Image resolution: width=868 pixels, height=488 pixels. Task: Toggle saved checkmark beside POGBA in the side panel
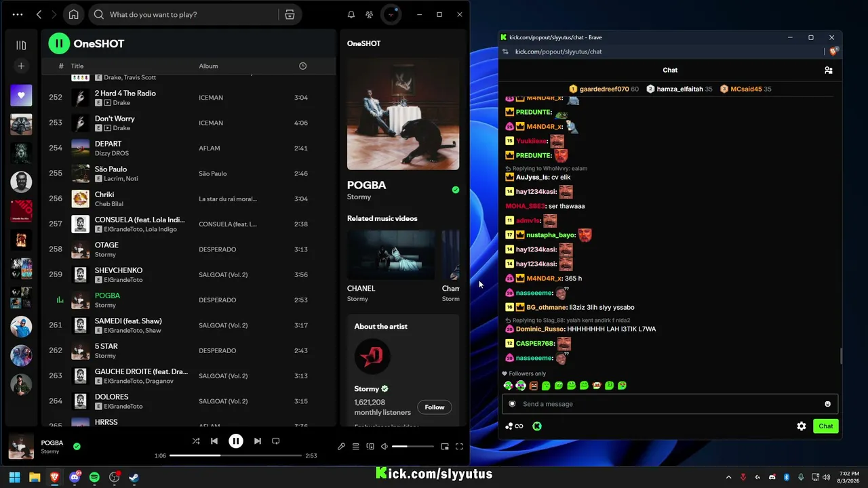point(456,190)
